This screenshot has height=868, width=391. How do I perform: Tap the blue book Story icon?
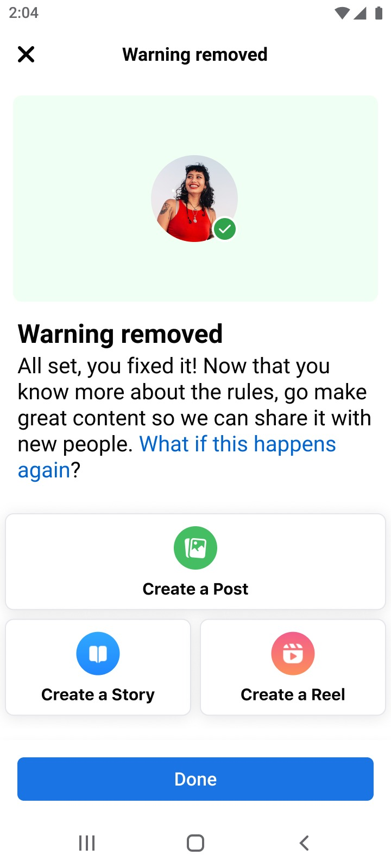coord(98,654)
